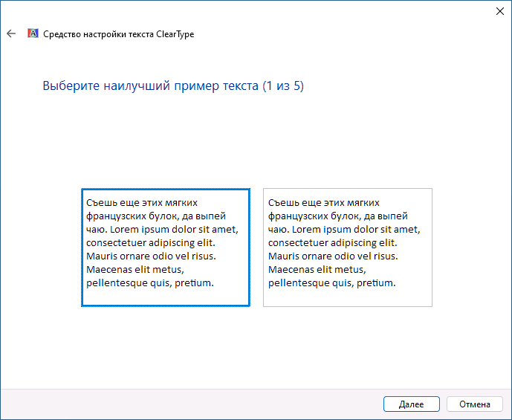
Task: Click the Отмена button
Action: point(474,404)
